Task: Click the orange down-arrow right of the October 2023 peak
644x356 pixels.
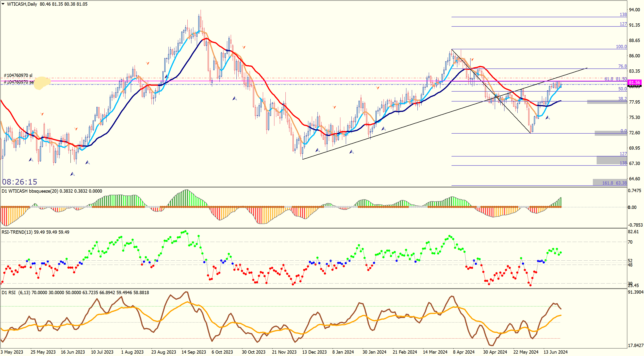Action: coord(244,47)
